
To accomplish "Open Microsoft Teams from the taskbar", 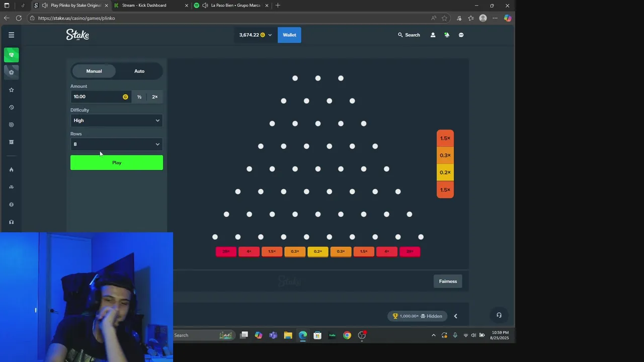I will pyautogui.click(x=273, y=335).
